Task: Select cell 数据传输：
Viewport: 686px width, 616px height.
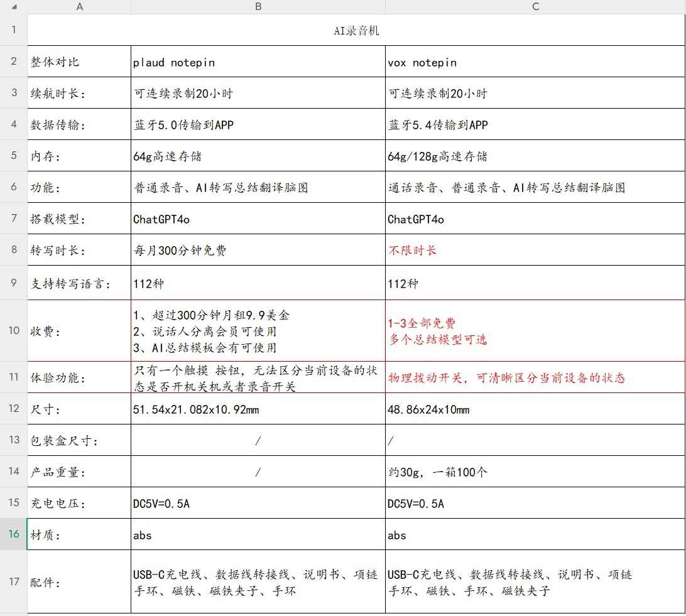Action: coord(79,124)
